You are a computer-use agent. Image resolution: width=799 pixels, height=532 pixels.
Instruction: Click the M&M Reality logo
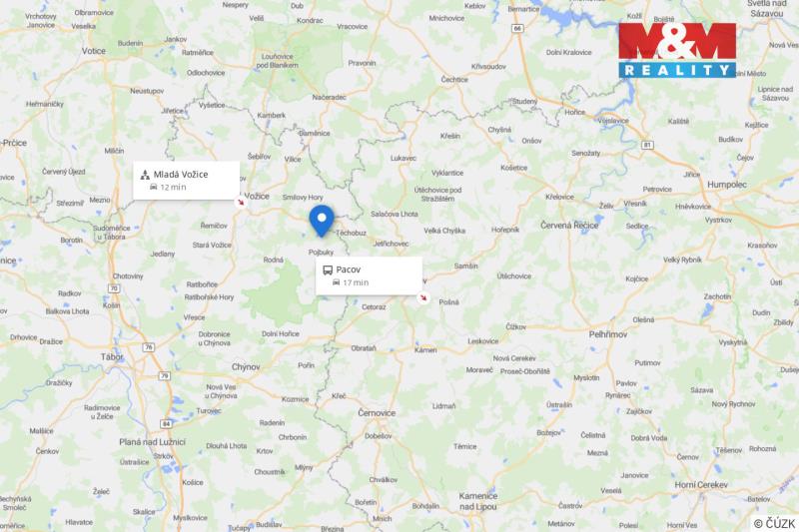pyautogui.click(x=677, y=50)
